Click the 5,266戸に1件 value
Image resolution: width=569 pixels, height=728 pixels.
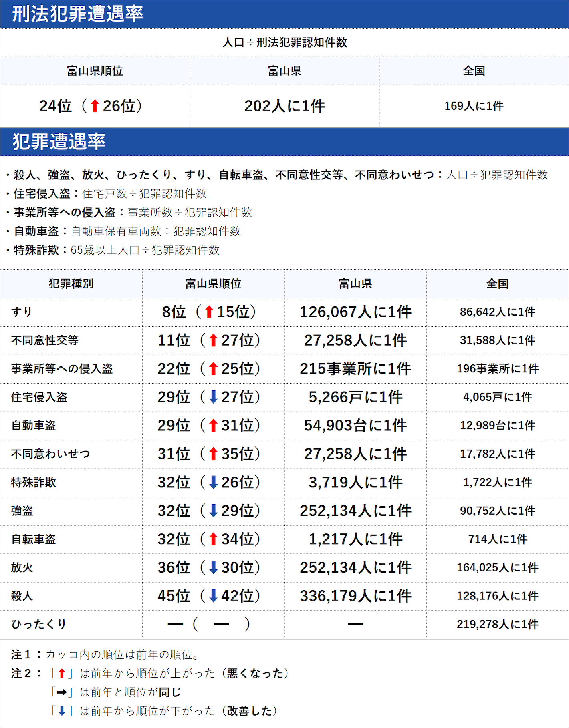pos(355,397)
